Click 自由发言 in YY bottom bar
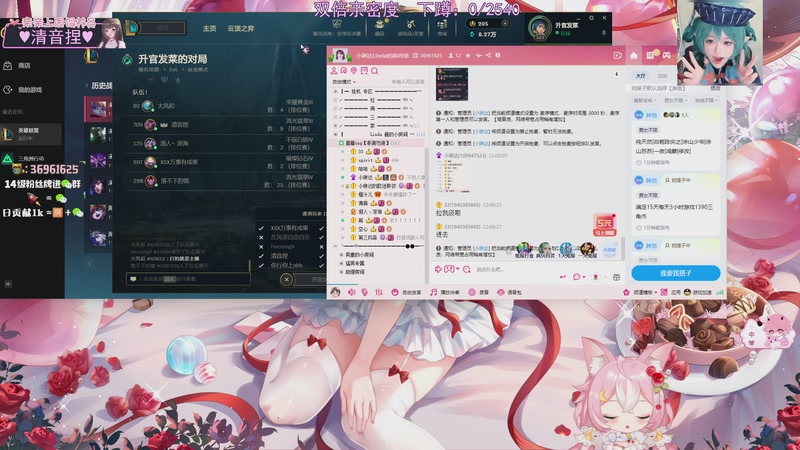Image resolution: width=800 pixels, height=450 pixels. pyautogui.click(x=406, y=292)
